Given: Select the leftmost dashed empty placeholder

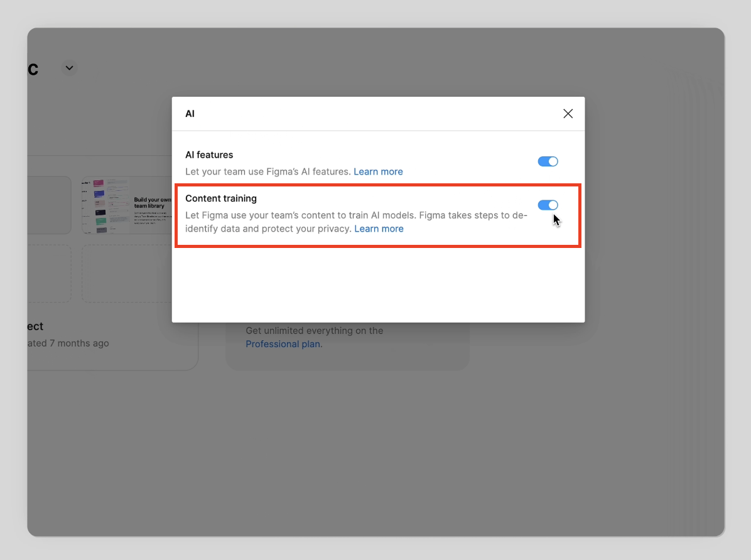Looking at the screenshot, I should pyautogui.click(x=49, y=273).
